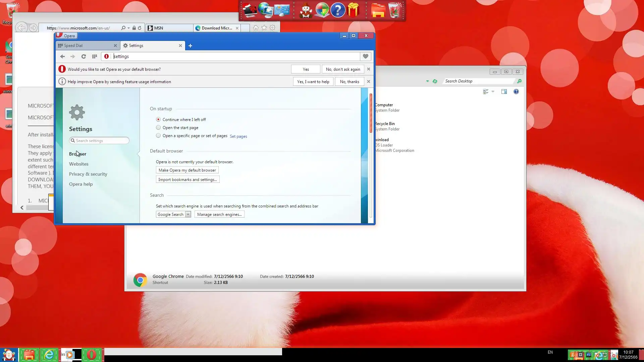Open the Opera menu button

pyautogui.click(x=66, y=36)
